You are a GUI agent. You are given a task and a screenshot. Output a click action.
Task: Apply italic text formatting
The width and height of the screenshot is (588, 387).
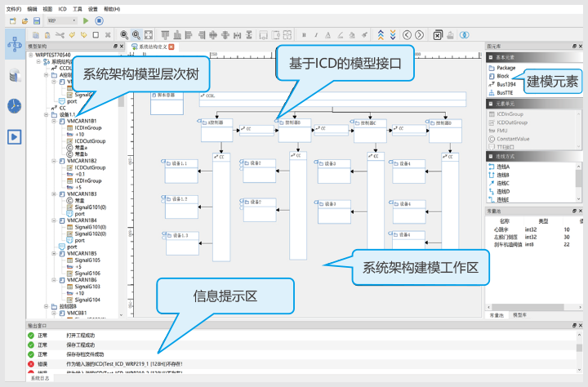click(316, 35)
